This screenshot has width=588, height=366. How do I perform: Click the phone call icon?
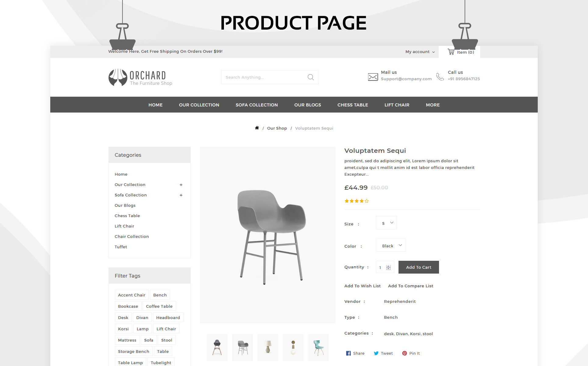pos(440,77)
